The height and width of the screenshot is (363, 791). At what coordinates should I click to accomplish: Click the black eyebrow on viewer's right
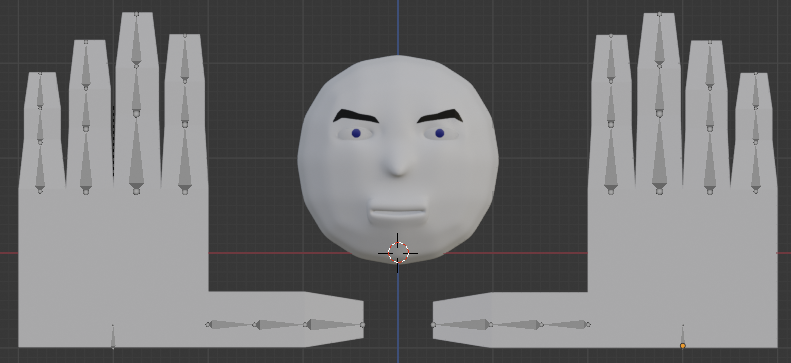pyautogui.click(x=440, y=116)
